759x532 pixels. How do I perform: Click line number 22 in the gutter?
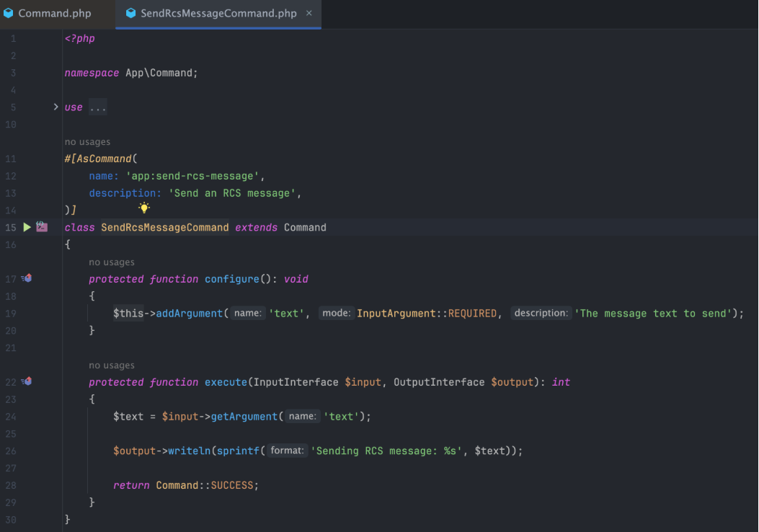(11, 383)
